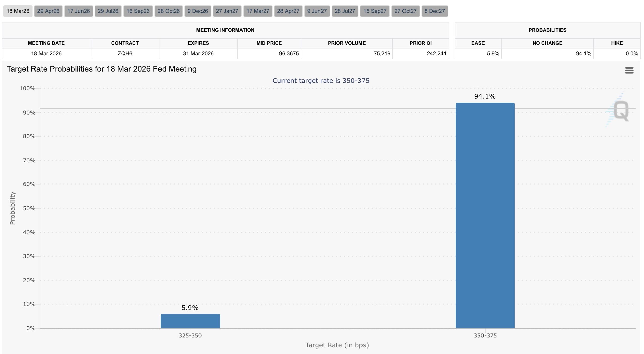644x354 pixels.
Task: Select the 17 Jun26 meeting tab
Action: pyautogui.click(x=78, y=11)
